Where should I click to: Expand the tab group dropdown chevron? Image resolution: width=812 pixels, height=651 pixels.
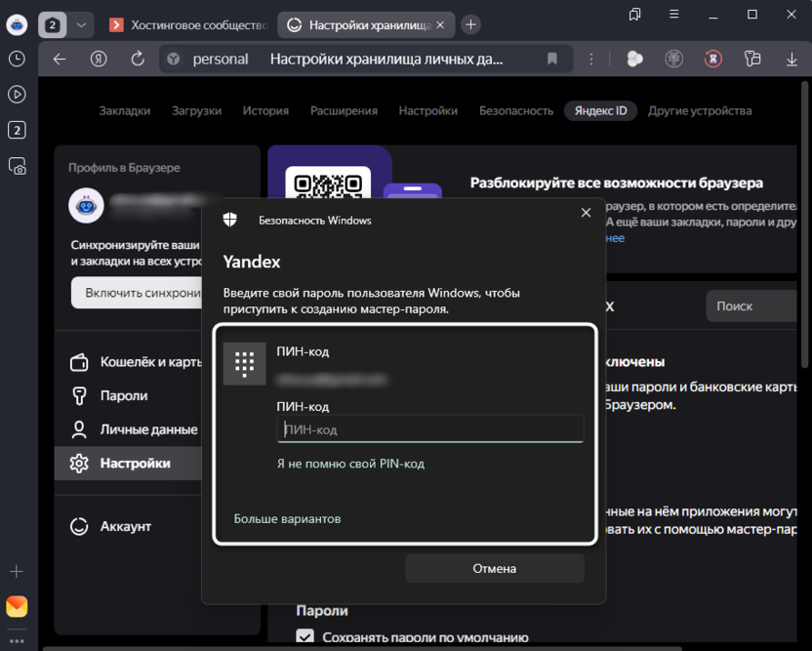pos(81,24)
